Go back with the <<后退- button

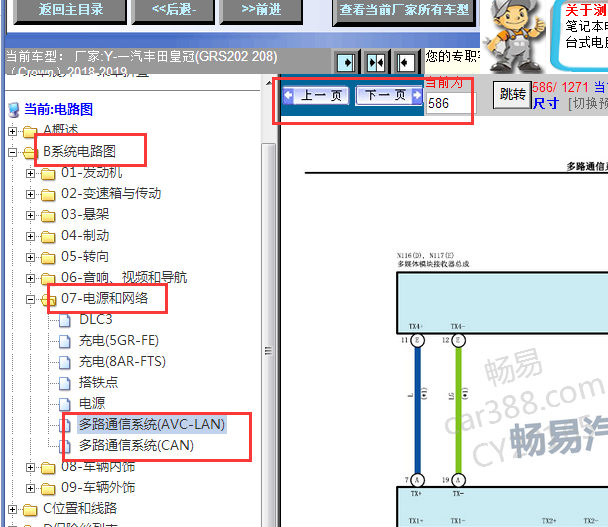[x=173, y=10]
